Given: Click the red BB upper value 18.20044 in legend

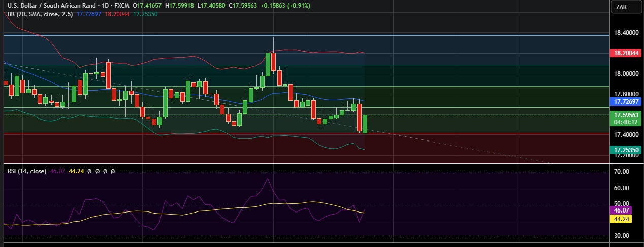Looking at the screenshot, I should pos(116,14).
